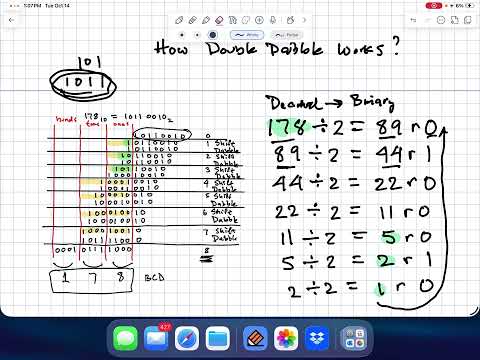Viewport: 480px width, 360px height.
Task: Tap the three-dot multitasking menu at top
Action: (x=15, y=6)
